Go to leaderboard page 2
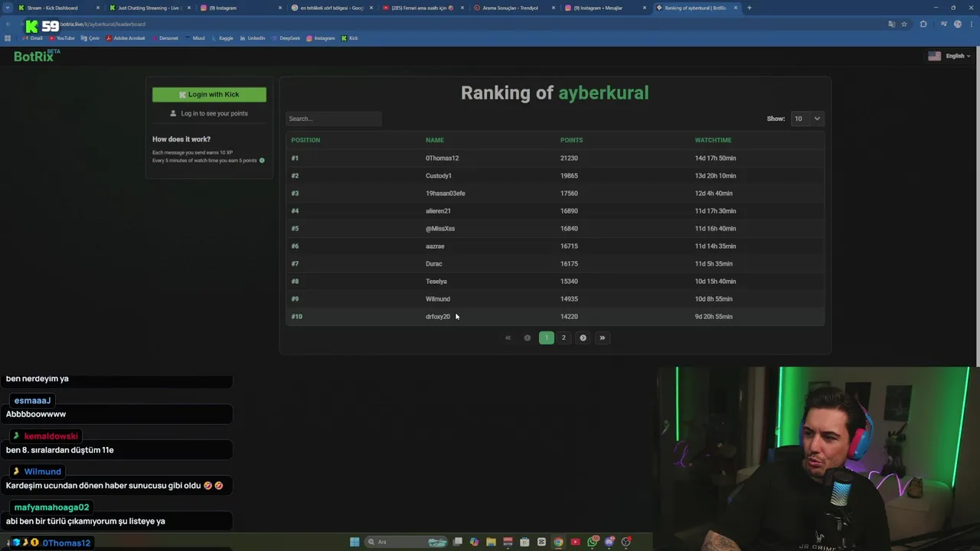Screen dimensions: 980x551 563,337
